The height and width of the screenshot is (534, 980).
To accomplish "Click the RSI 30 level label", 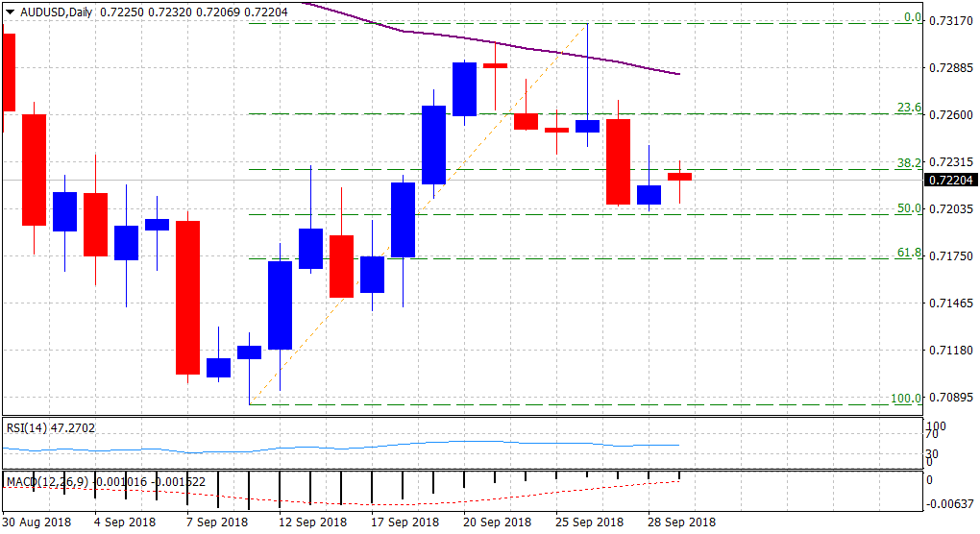I will pyautogui.click(x=933, y=453).
